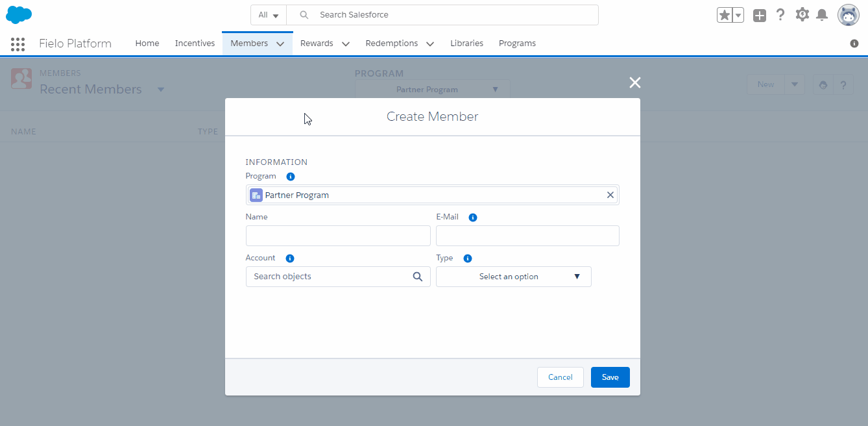Click the info icon at navigation bar right
Screen dimensions: 868x426
click(x=854, y=44)
